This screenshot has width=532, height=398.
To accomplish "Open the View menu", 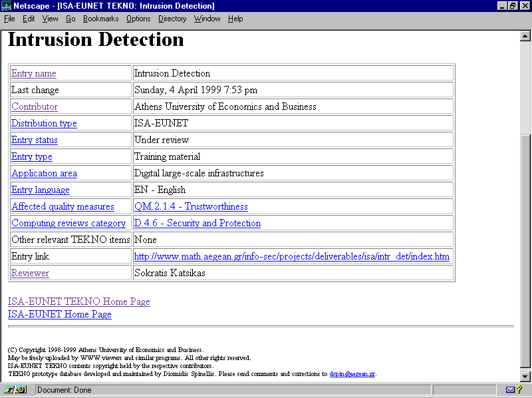I will [x=50, y=19].
